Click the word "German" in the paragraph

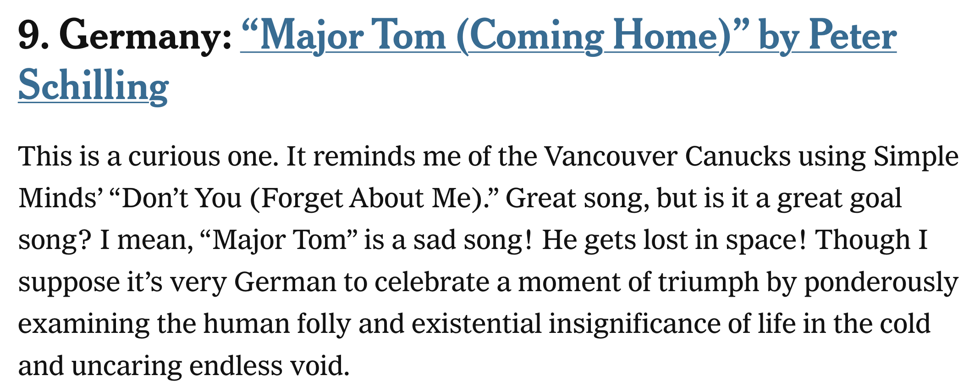[285, 282]
